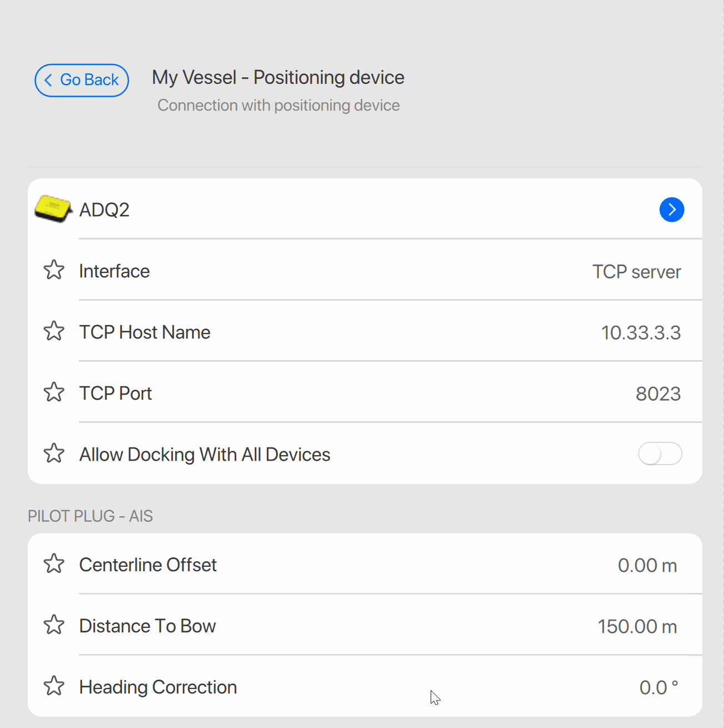Image resolution: width=724 pixels, height=728 pixels.
Task: Star the Distance To Bow setting
Action: tap(54, 625)
